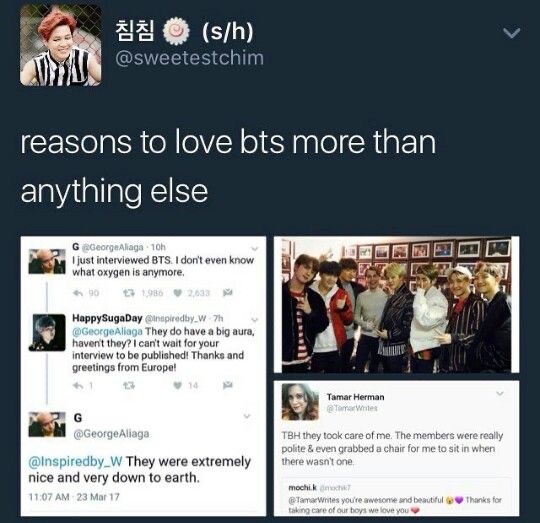540x523 pixels.
Task: Expand options chevron on HappySugaDay tweet
Action: (255, 320)
